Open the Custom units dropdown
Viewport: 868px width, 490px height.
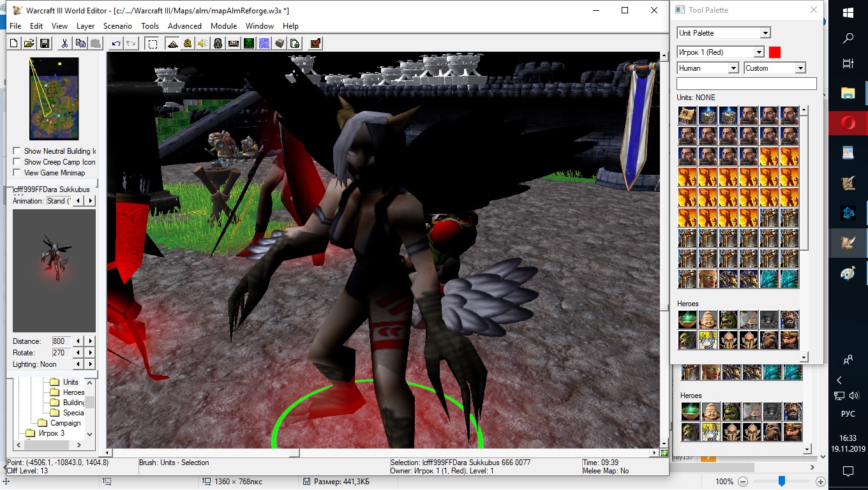click(800, 68)
